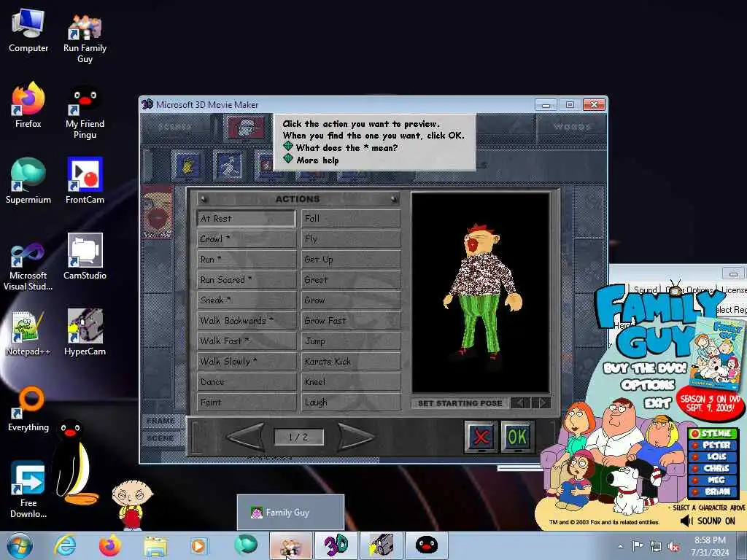Select PETER in Family Guy window
The height and width of the screenshot is (560, 747).
click(713, 445)
